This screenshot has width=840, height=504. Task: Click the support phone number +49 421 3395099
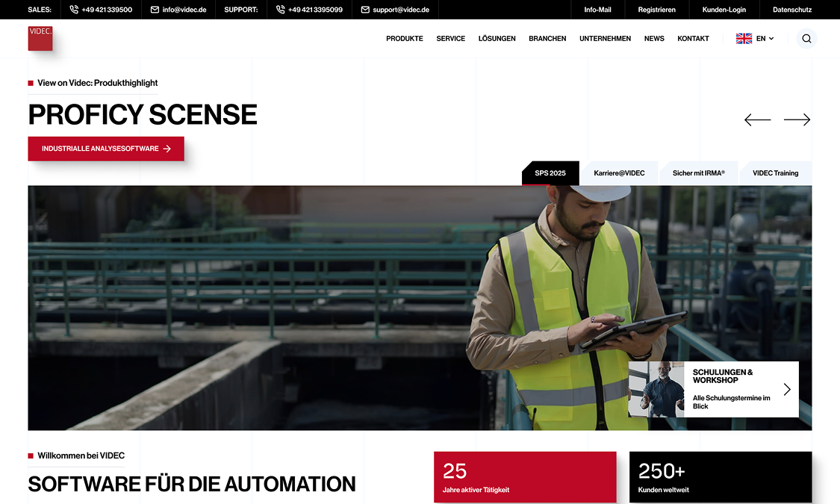click(309, 10)
